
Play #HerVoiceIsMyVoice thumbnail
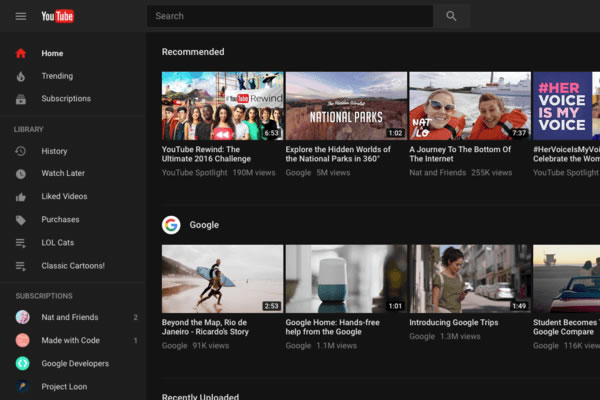[566, 106]
